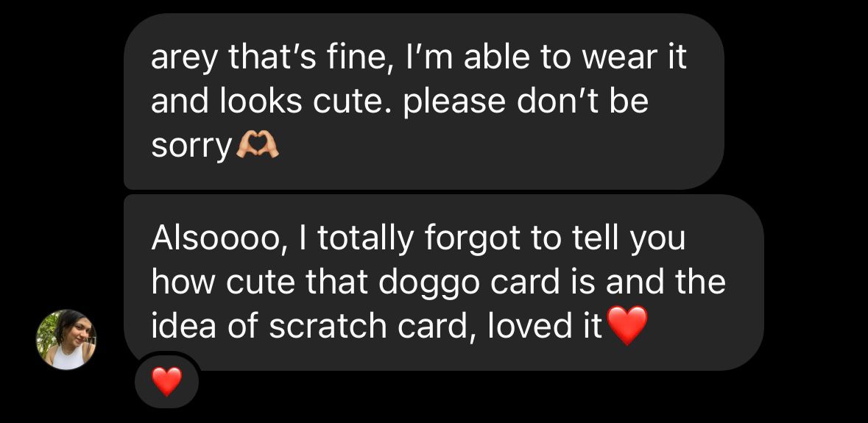Select the 'arey that's fine' message bubble
This screenshot has height=423, width=868.
point(423,102)
